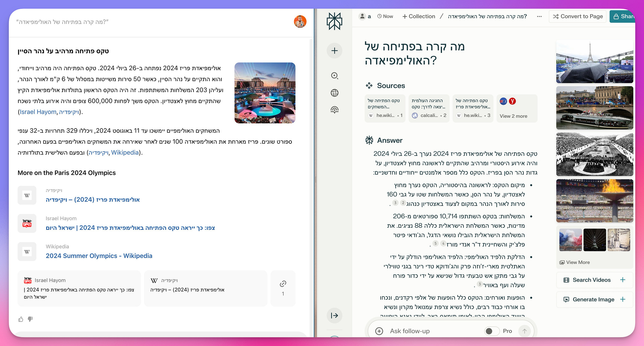This screenshot has width=644, height=346.
Task: Click the ויקיפדיה source card at bottom
Action: pos(206,288)
